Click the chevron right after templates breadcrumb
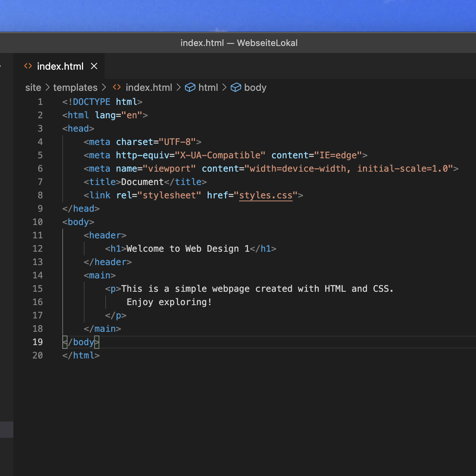This screenshot has height=476, width=476. click(104, 87)
